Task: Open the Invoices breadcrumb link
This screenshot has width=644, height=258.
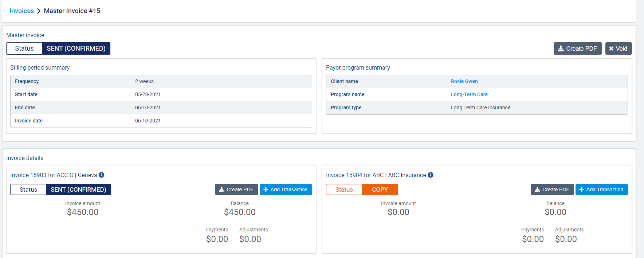Action: coord(21,11)
